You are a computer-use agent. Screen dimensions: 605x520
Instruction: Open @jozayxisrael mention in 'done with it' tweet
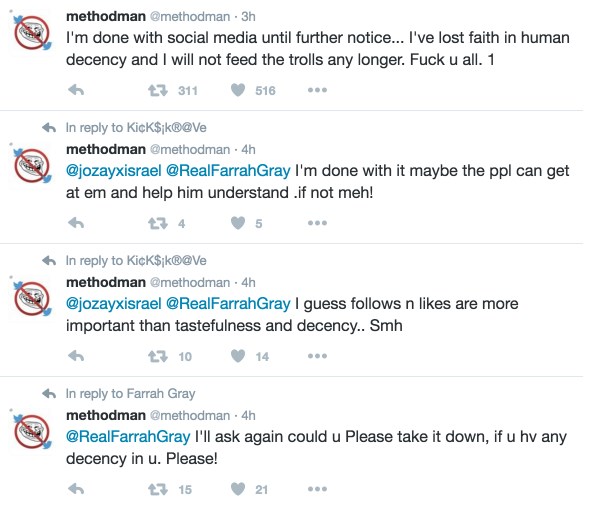pyautogui.click(x=113, y=171)
